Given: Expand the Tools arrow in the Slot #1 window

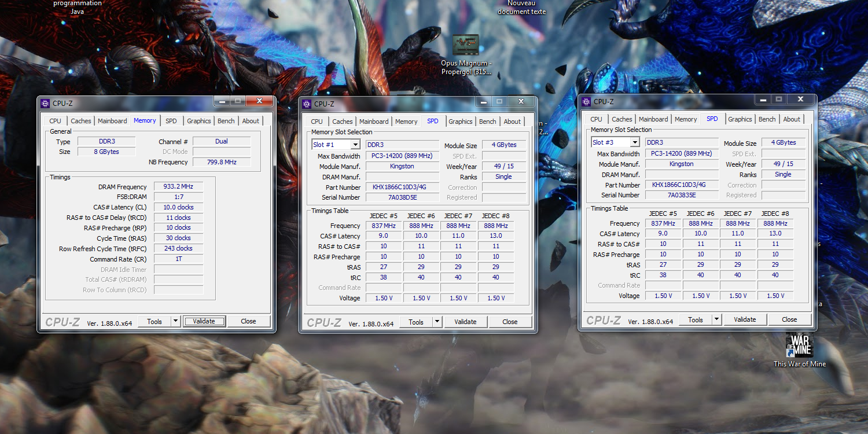Looking at the screenshot, I should (437, 322).
